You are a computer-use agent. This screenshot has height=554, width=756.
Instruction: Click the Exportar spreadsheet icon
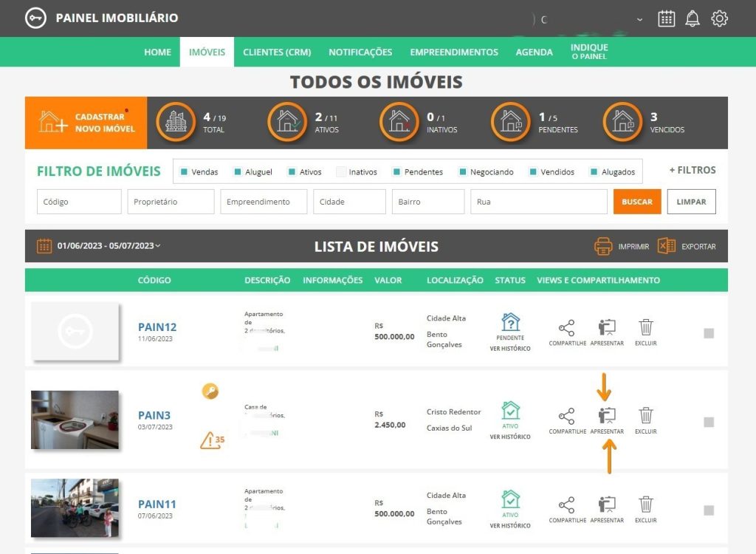667,246
